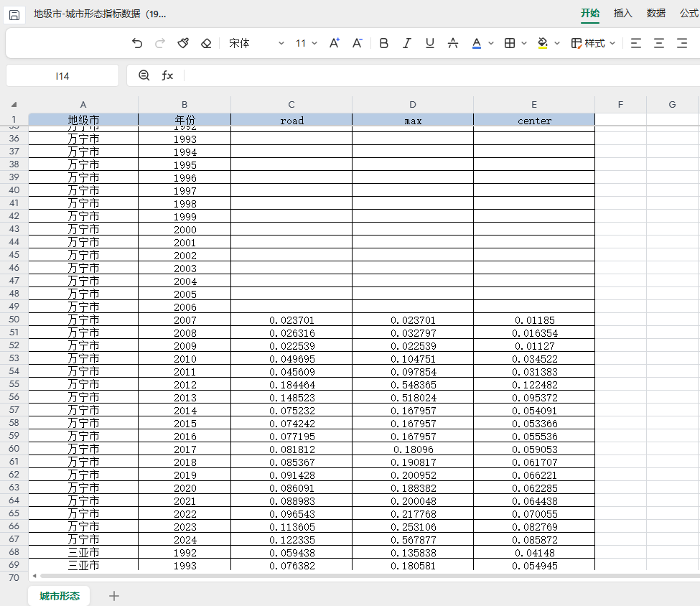Apply the yellow fill color bucket
The height and width of the screenshot is (606, 700).
(x=543, y=44)
